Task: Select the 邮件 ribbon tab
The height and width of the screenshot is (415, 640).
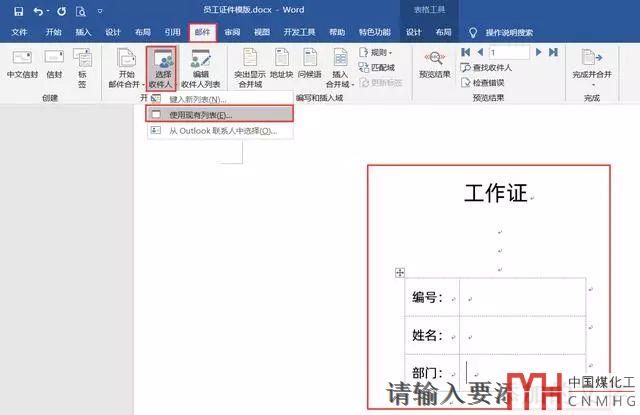Action: coord(202,32)
